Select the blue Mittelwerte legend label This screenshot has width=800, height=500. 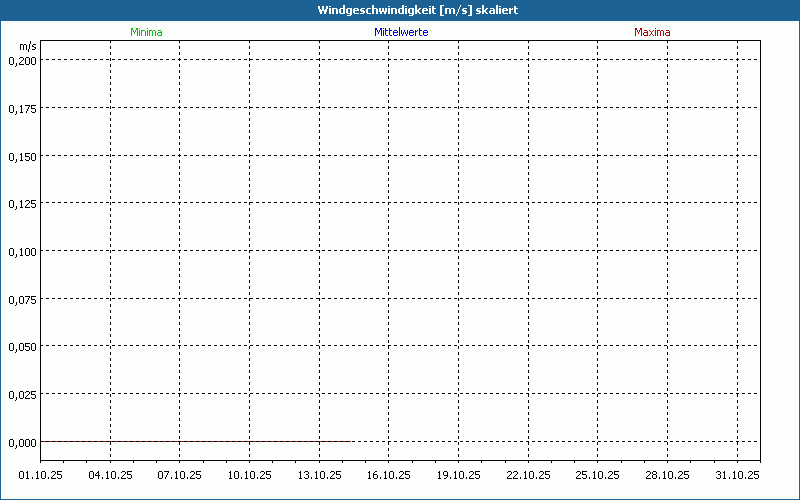click(401, 32)
